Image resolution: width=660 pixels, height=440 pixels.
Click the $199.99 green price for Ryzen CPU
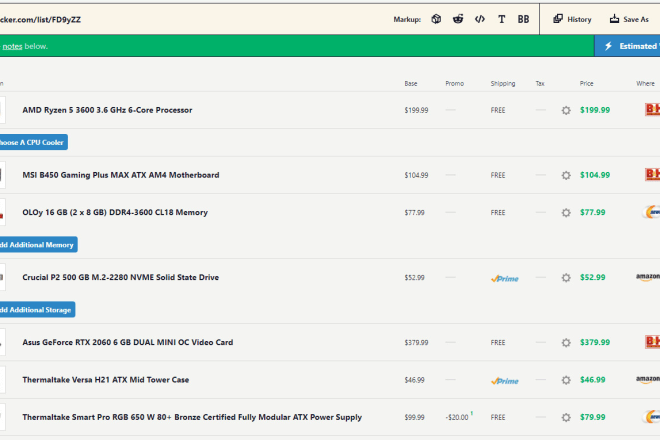point(595,110)
